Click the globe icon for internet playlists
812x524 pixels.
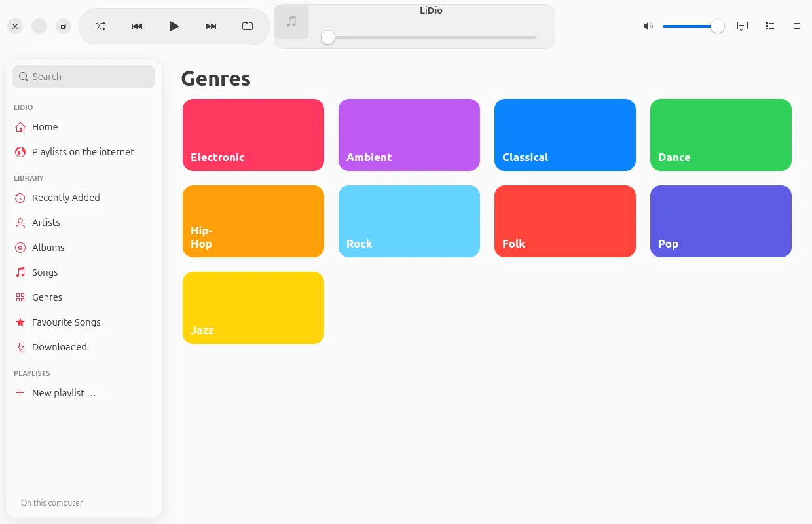pos(20,152)
